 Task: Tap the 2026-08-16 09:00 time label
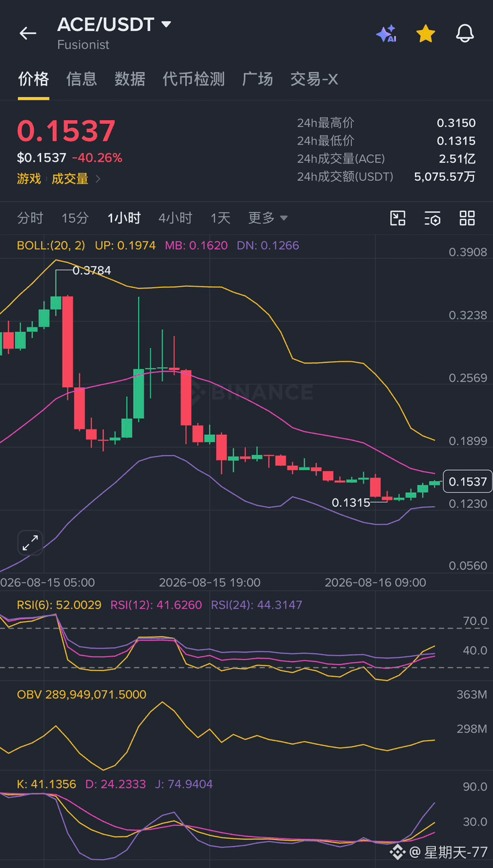point(375,582)
